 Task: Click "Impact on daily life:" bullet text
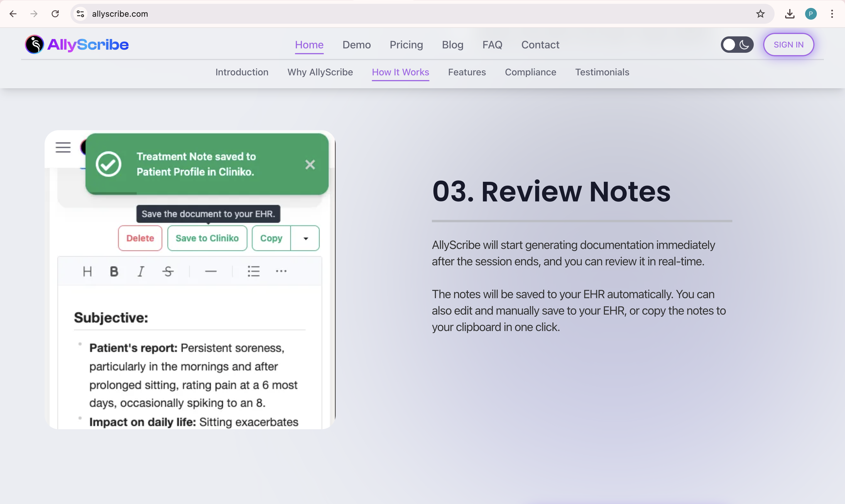pyautogui.click(x=143, y=422)
